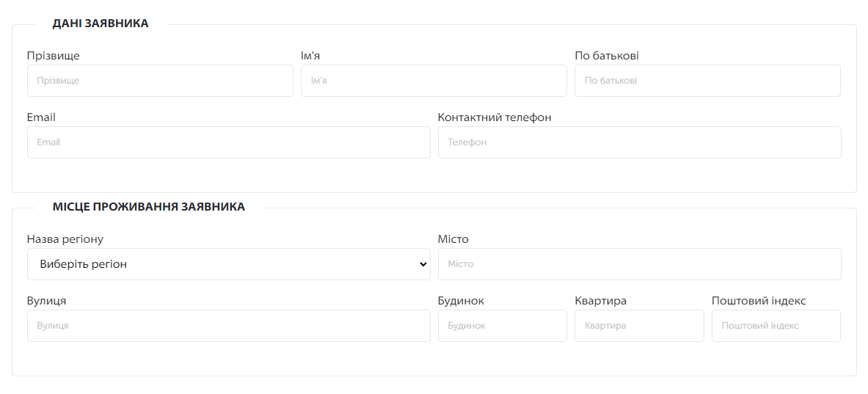Focus the Телефон input field
This screenshot has height=394, width=868.
[639, 142]
